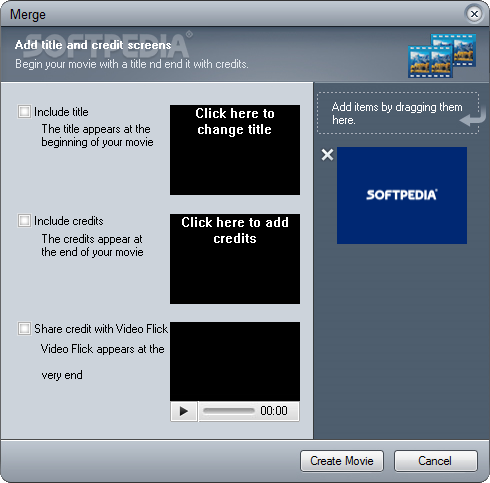This screenshot has width=490, height=483.
Task: Click the Video Flick black preview screen
Action: [x=235, y=361]
